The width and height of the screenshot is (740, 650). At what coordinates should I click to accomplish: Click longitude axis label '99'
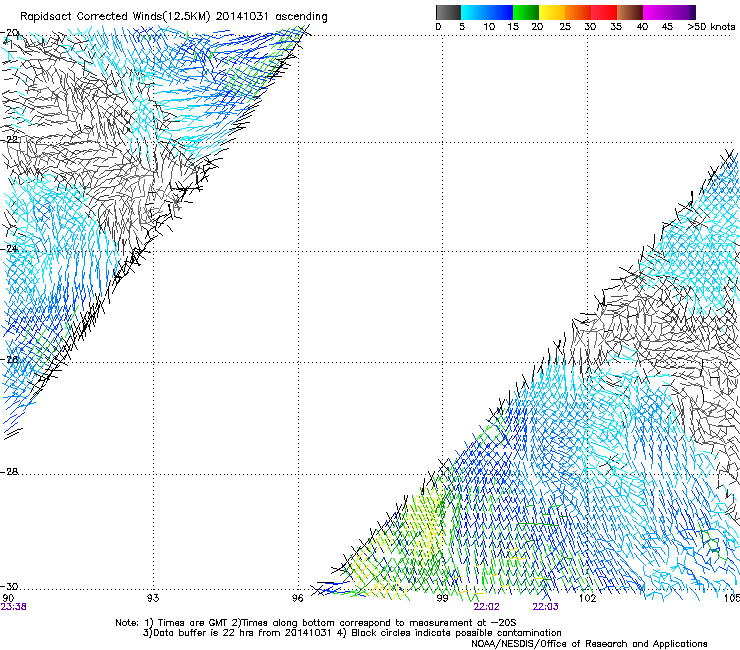[x=442, y=598]
